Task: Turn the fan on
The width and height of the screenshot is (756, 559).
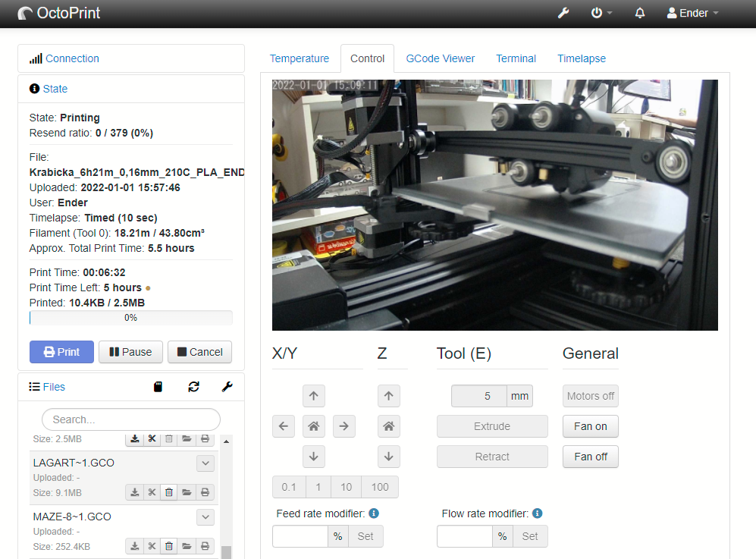Action: coord(590,426)
